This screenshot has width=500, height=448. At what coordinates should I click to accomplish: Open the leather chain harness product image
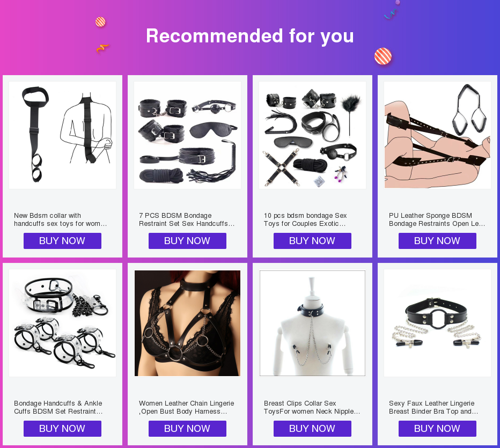click(x=188, y=323)
